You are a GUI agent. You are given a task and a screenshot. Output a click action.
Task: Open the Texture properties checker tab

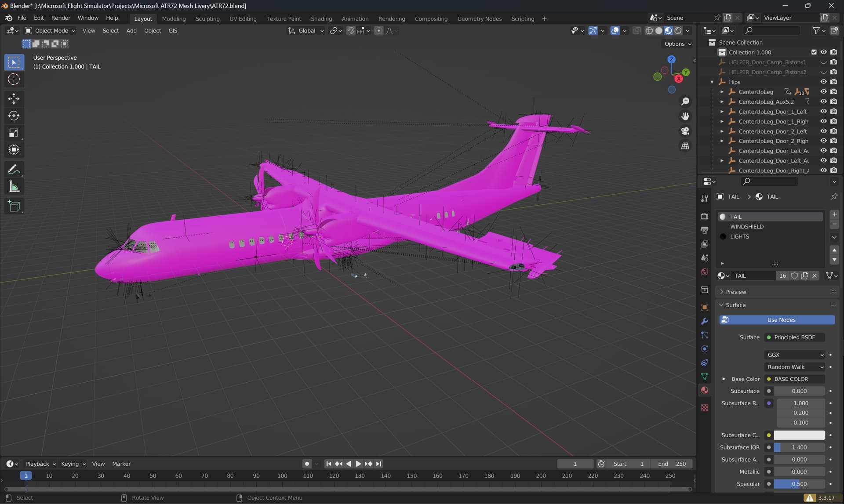pos(705,408)
